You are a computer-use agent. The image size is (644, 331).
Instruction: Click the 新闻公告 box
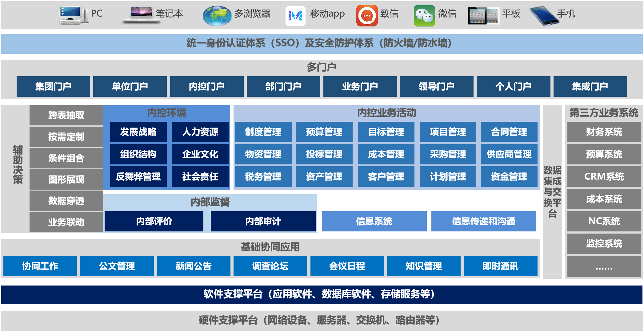tap(194, 266)
